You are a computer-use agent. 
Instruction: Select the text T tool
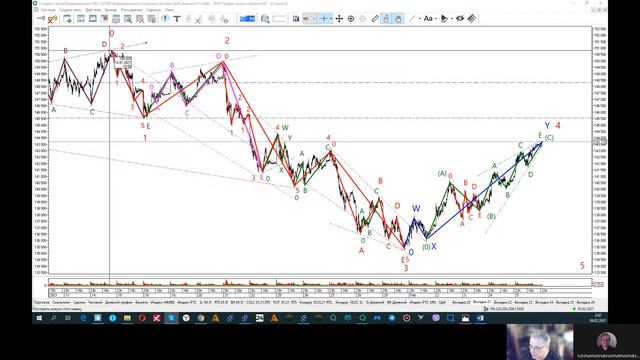177,19
